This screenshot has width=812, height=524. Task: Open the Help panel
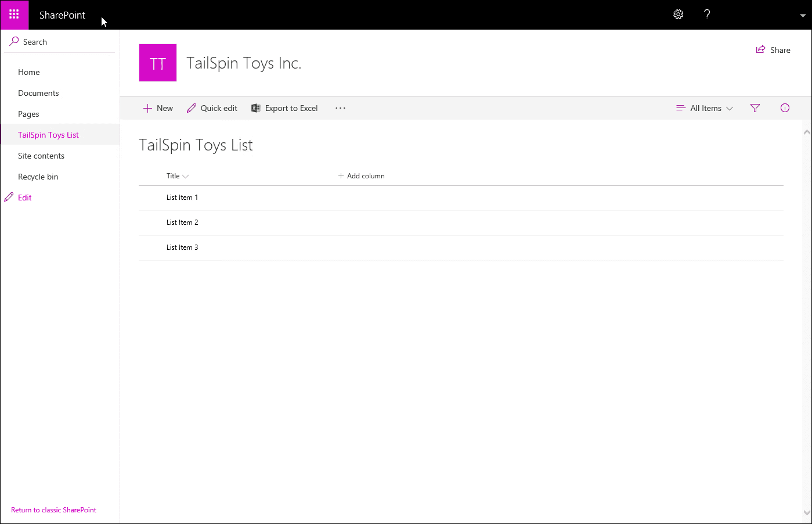[708, 15]
